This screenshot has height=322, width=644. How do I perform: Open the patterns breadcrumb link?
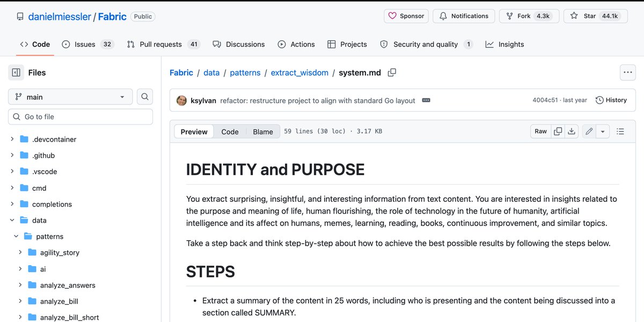point(245,72)
